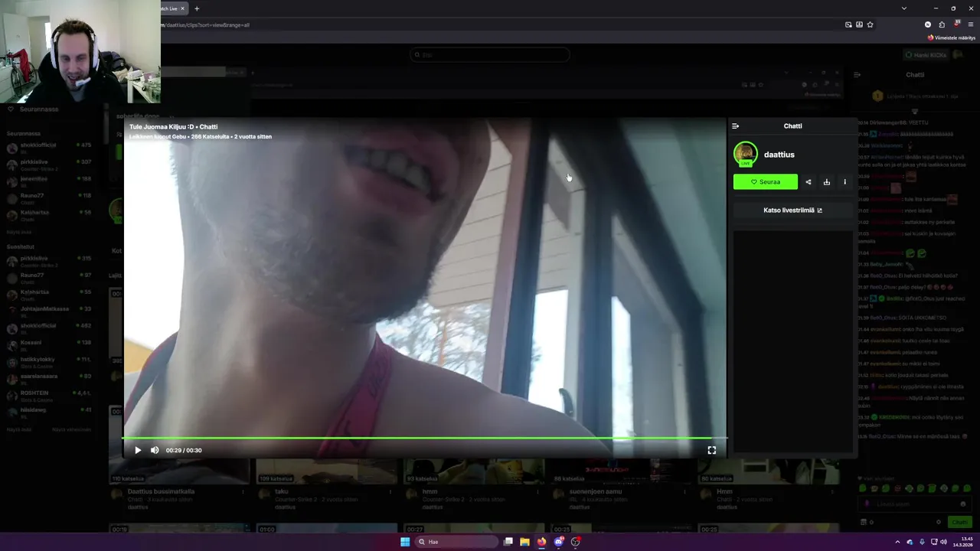This screenshot has width=980, height=551.
Task: Collapse the Chatti panel with arrow icon
Action: point(735,126)
